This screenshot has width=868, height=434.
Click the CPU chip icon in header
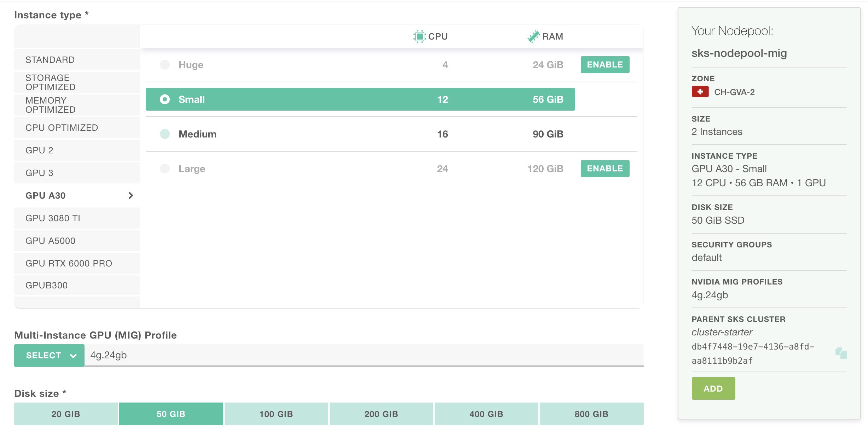click(x=419, y=36)
